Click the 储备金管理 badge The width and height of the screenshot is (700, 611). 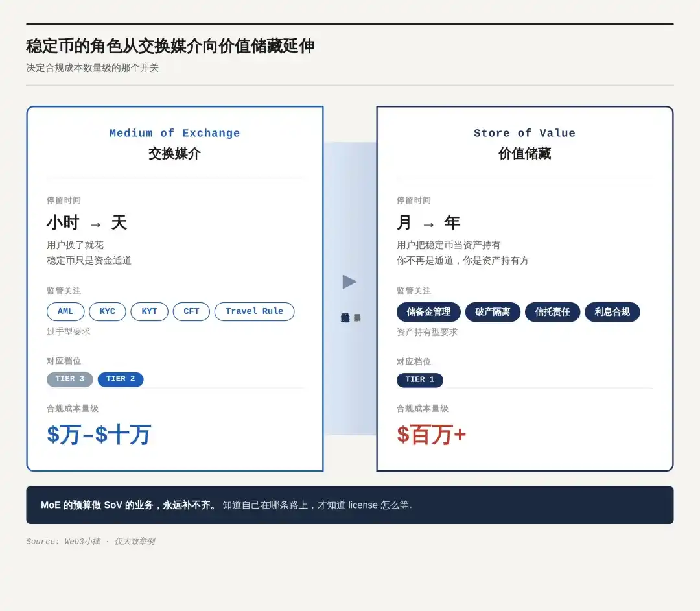428,312
